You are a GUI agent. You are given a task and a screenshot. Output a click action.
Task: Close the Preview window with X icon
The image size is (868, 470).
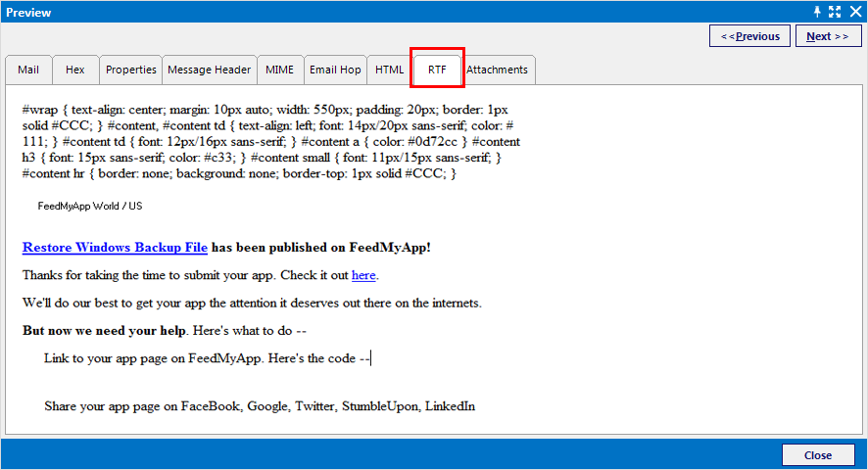[855, 12]
